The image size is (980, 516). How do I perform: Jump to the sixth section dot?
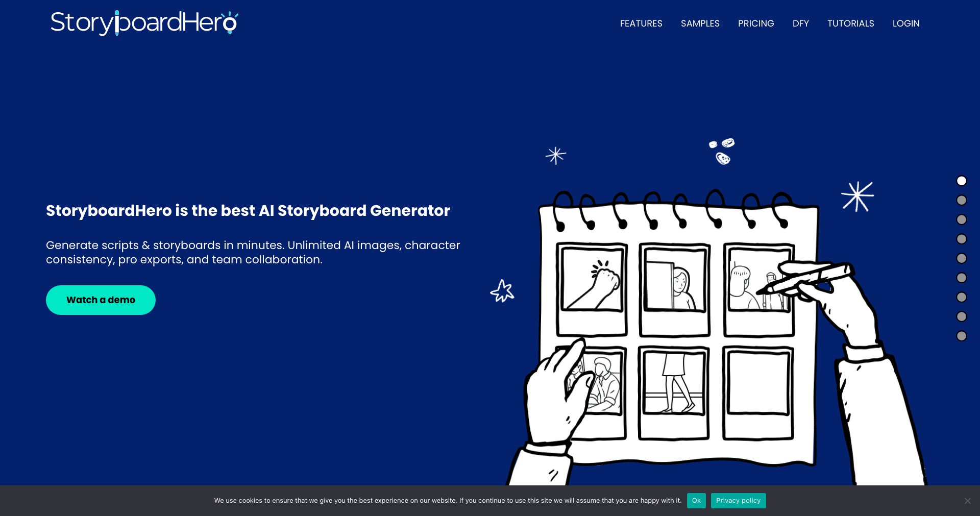[x=962, y=278]
